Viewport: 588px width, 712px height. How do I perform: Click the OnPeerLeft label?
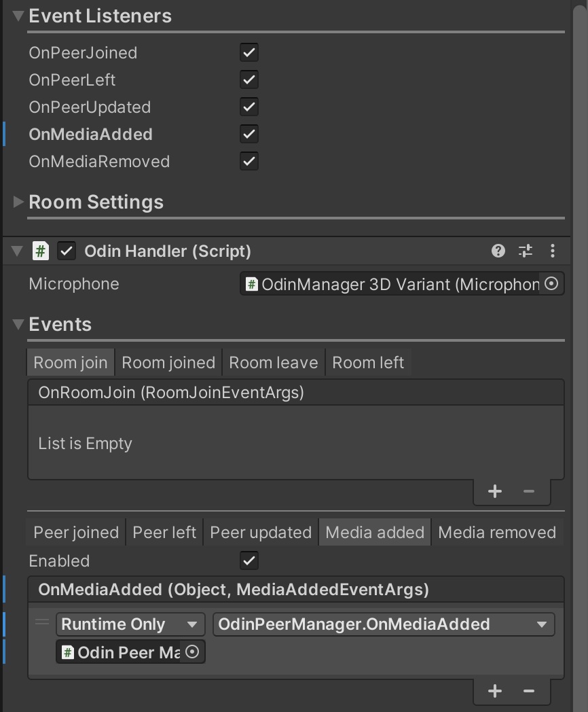[72, 80]
